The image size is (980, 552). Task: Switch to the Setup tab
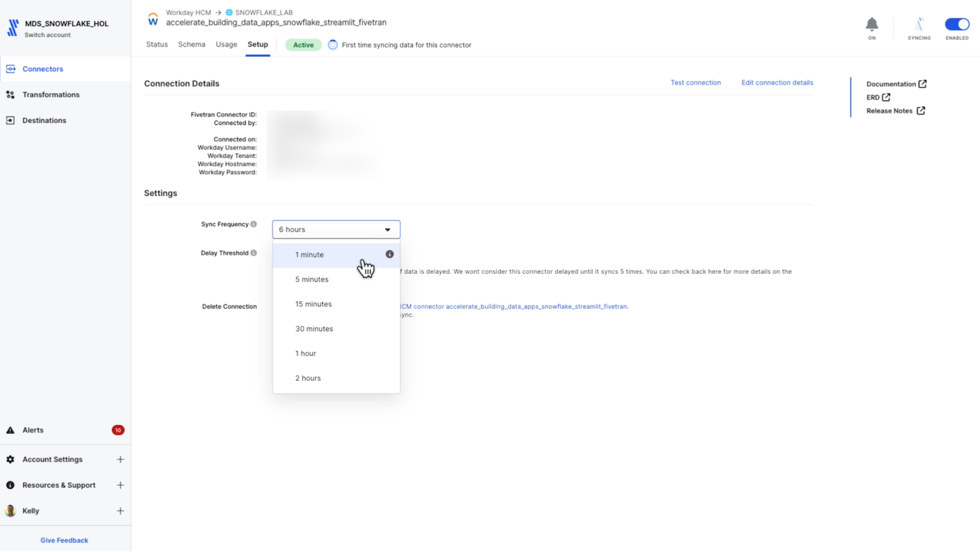pyautogui.click(x=258, y=45)
